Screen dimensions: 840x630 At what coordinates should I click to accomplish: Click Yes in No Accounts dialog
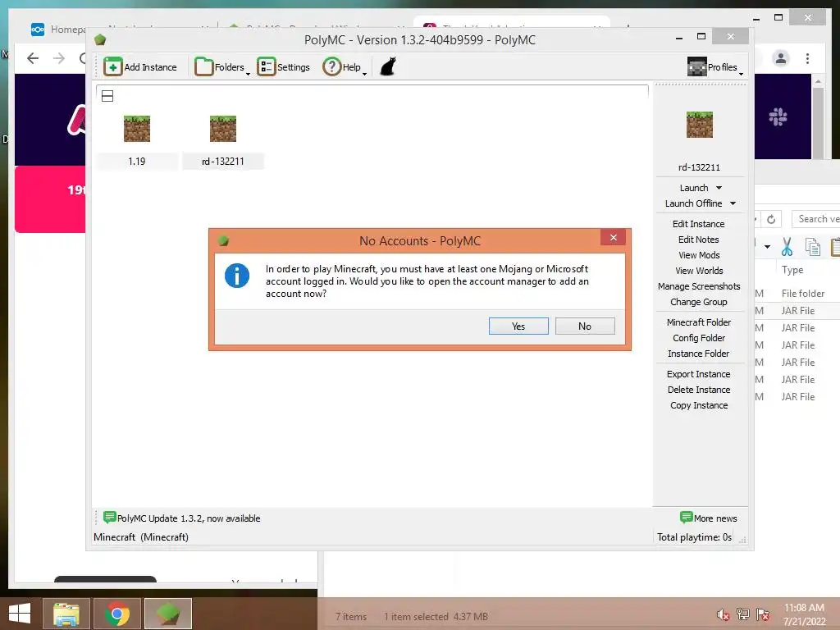[518, 326]
